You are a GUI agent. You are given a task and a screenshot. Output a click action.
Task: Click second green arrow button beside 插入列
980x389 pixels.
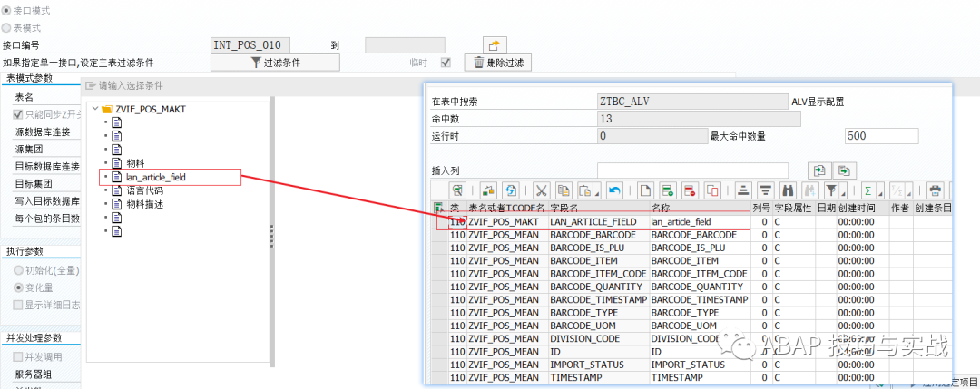click(845, 170)
